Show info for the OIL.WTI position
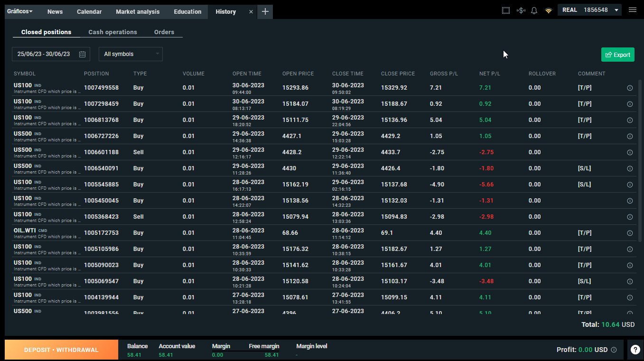The image size is (644, 361). pyautogui.click(x=630, y=233)
